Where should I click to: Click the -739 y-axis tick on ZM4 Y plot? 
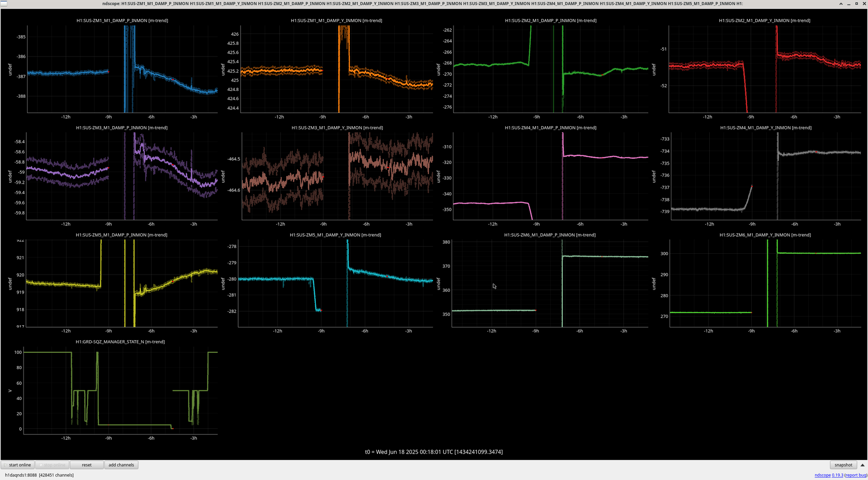point(665,211)
